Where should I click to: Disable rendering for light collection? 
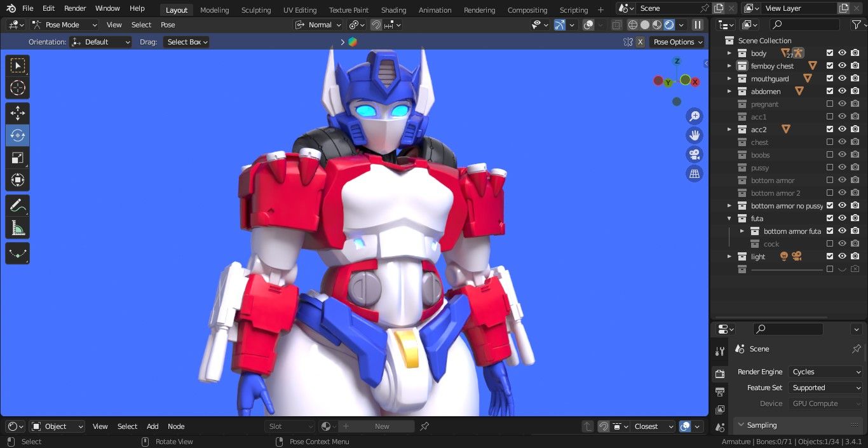click(855, 257)
